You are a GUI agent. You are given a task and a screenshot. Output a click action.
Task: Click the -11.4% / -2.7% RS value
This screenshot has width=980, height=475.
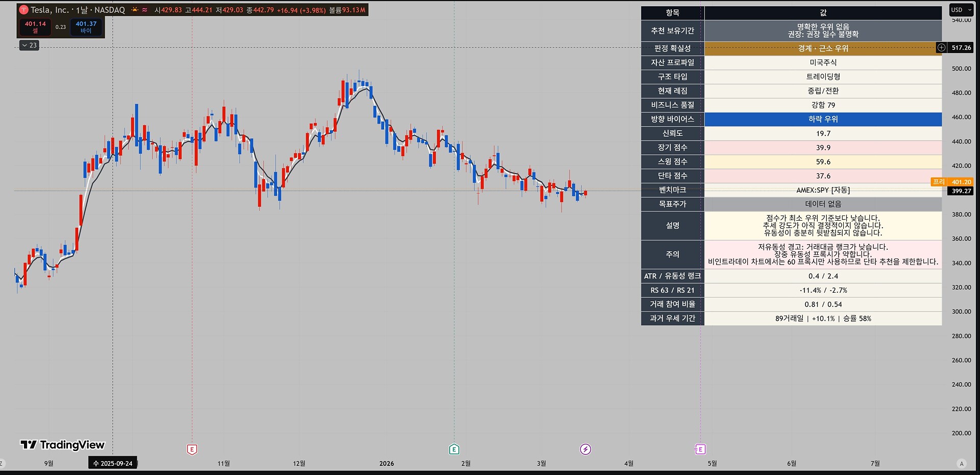pos(823,290)
